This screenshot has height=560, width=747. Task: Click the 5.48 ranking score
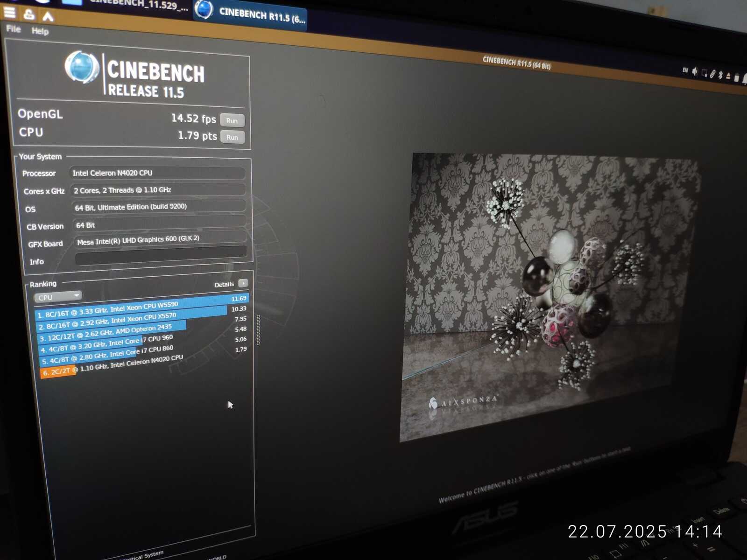[241, 329]
